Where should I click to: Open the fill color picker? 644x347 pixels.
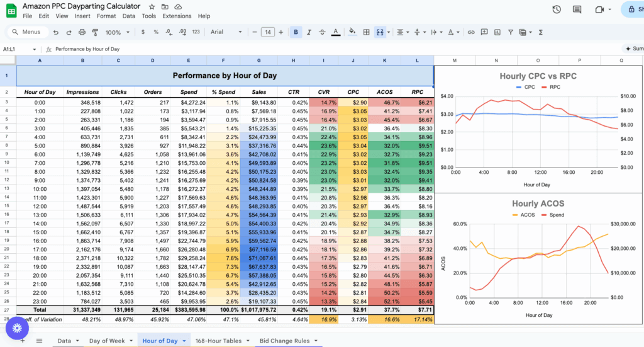(x=351, y=32)
